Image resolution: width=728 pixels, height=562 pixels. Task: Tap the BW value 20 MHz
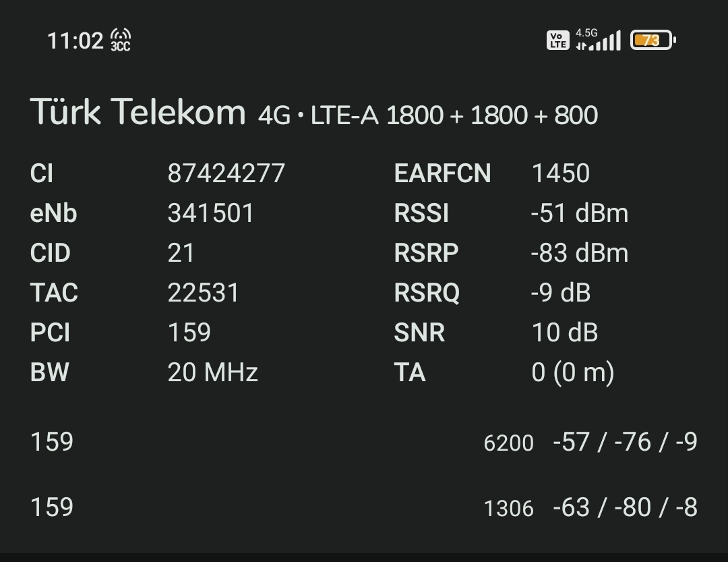(x=213, y=372)
